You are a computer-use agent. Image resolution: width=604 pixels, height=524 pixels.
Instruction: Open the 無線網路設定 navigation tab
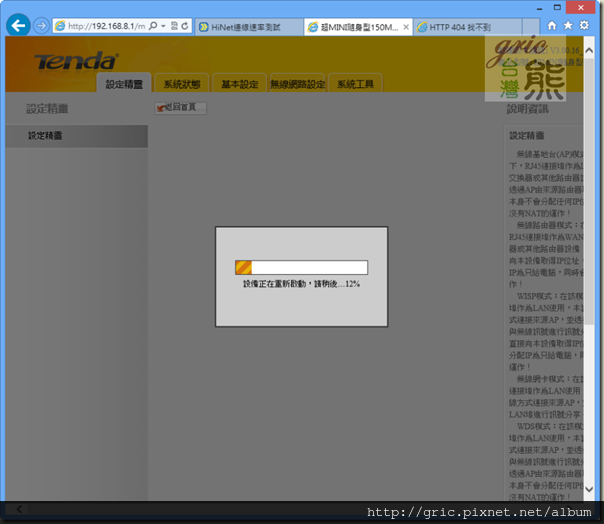(x=297, y=83)
